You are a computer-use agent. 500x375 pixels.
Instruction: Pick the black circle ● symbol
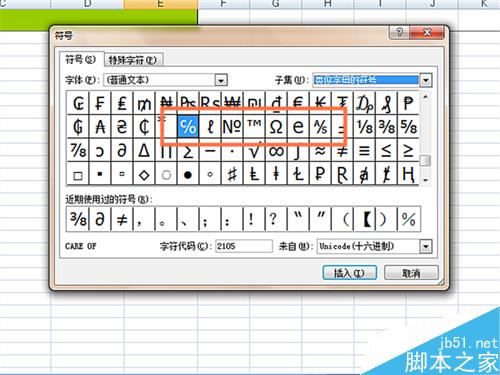pos(188,174)
